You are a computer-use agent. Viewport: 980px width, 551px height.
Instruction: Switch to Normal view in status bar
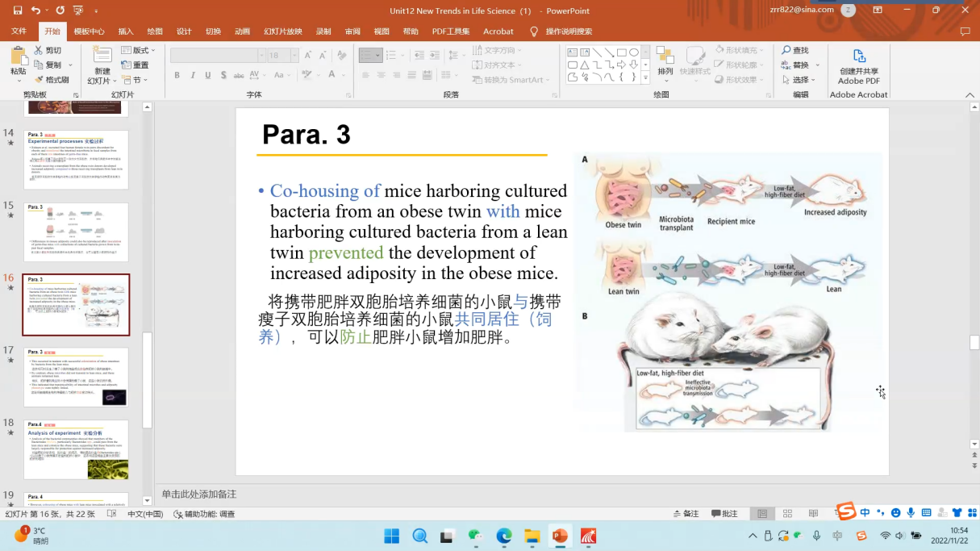click(761, 514)
